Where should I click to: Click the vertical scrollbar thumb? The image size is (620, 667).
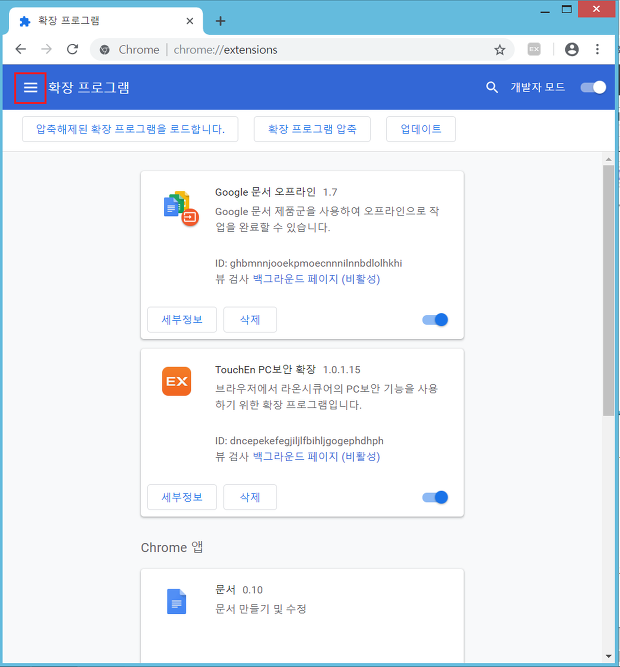[x=609, y=291]
